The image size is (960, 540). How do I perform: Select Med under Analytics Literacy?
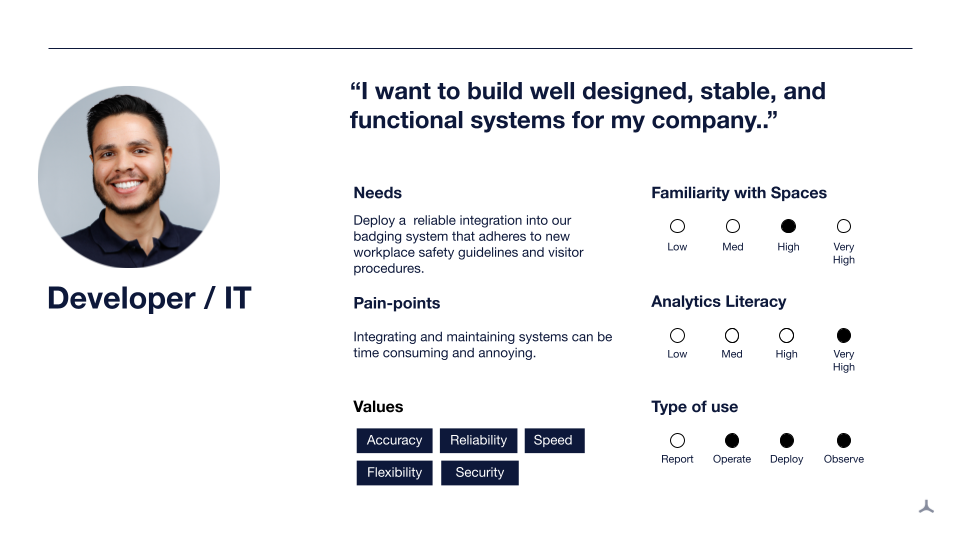coord(732,336)
